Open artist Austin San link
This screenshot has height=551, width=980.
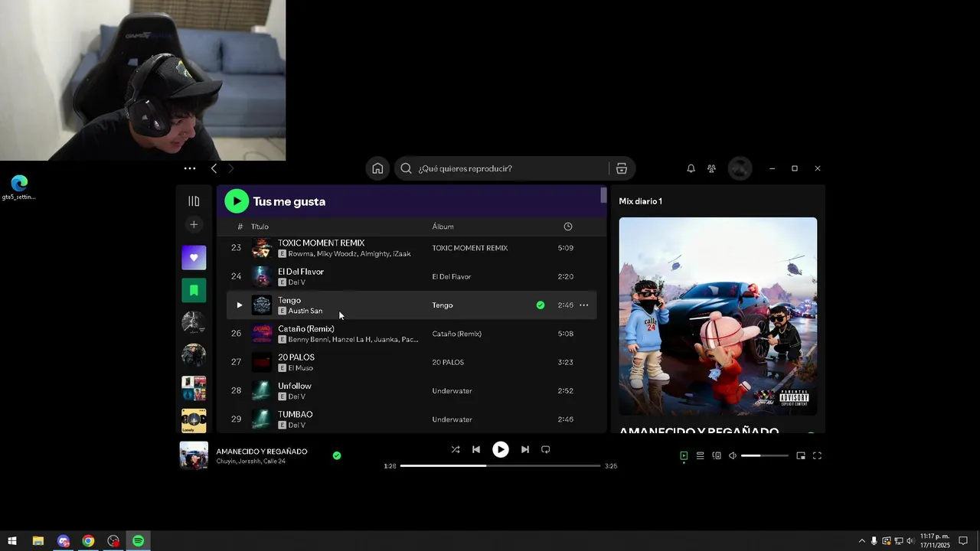(x=305, y=311)
